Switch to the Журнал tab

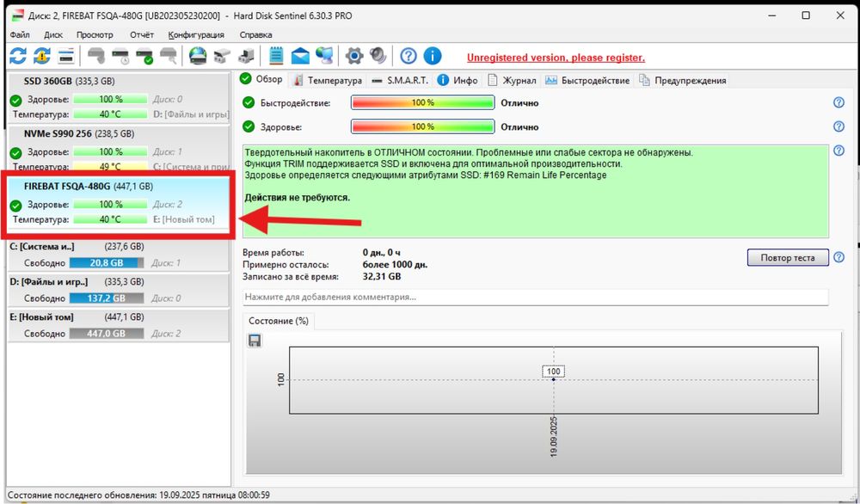click(x=513, y=80)
